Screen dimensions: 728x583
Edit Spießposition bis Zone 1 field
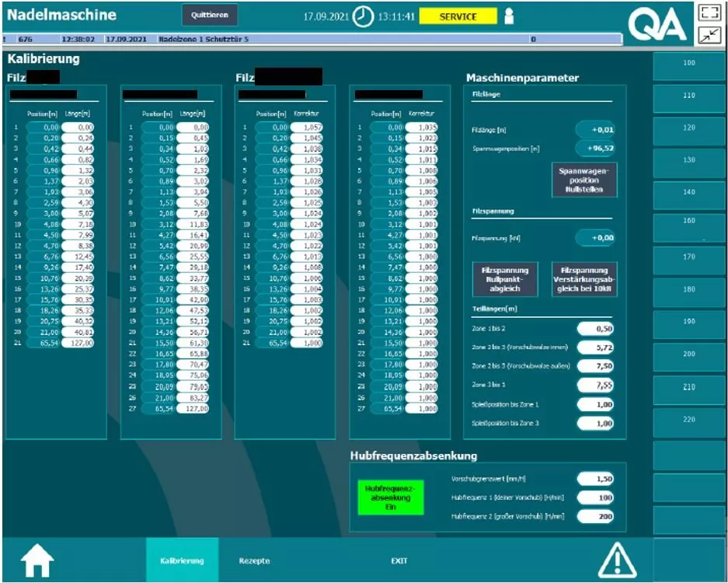point(595,404)
